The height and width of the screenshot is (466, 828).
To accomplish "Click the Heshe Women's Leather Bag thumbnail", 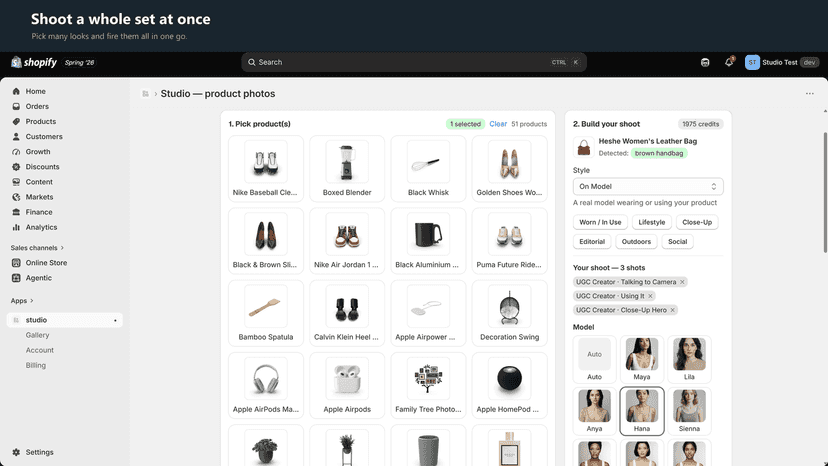I will click(x=584, y=147).
